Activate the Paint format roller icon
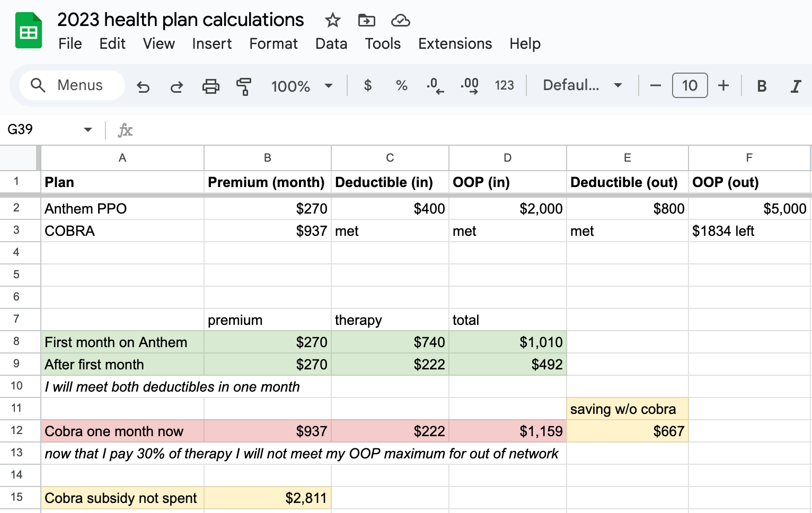 (244, 86)
